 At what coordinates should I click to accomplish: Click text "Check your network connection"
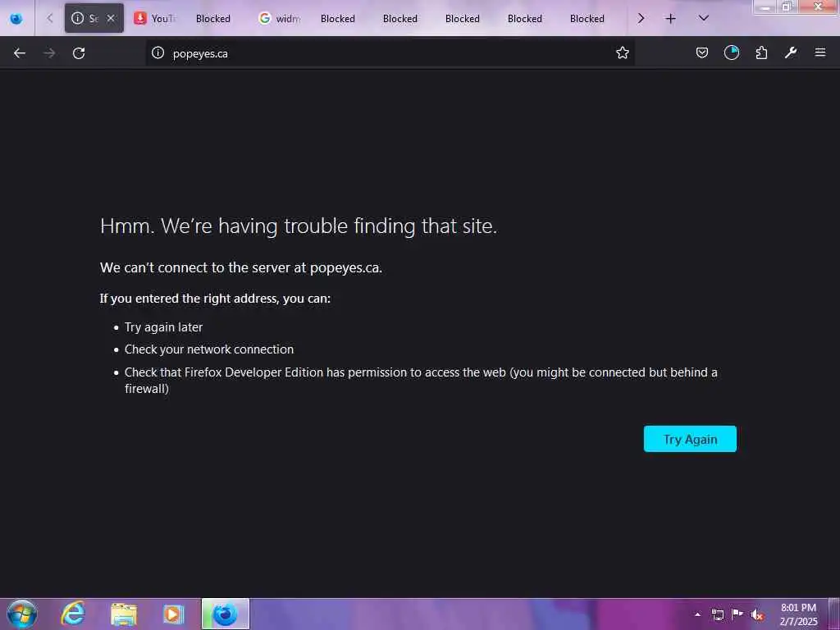pyautogui.click(x=209, y=349)
